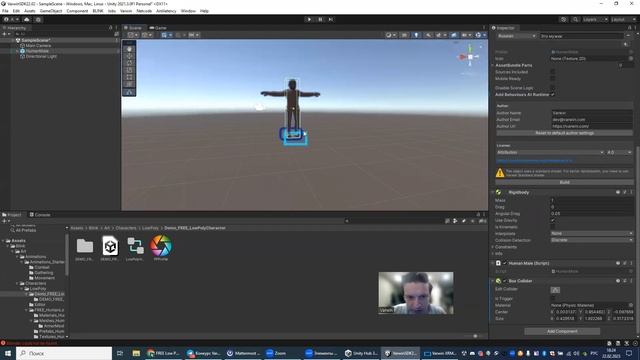The height and width of the screenshot is (360, 640).
Task: Toggle Sources Included checkbox
Action: 553,72
